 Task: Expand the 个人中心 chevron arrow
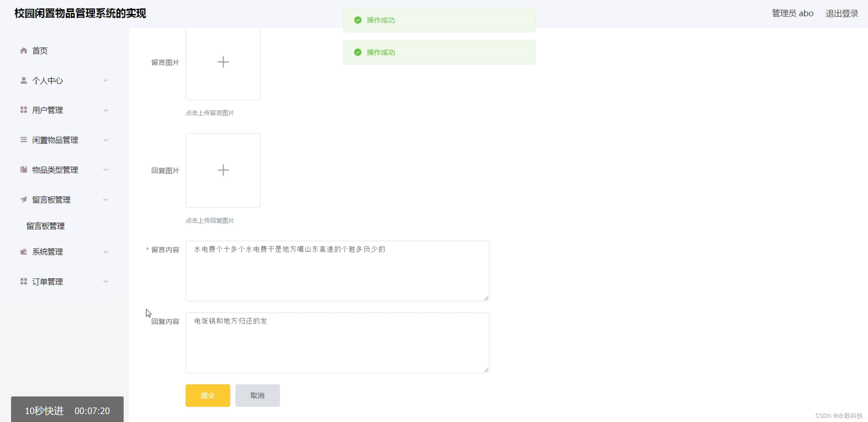coord(106,80)
